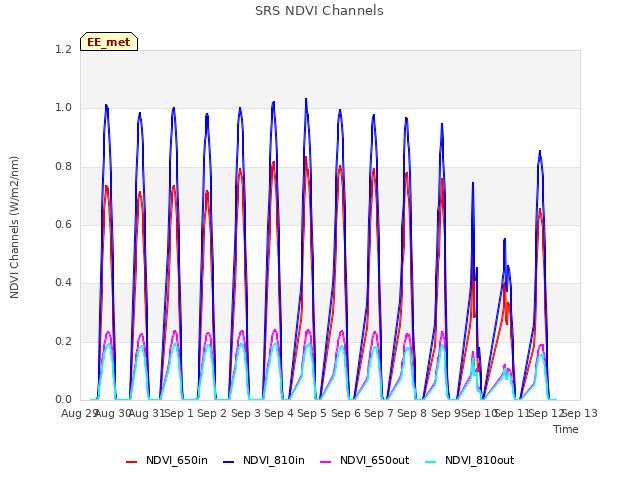Click the Sep 6 x-axis date label
The height and width of the screenshot is (480, 640).
346,413
